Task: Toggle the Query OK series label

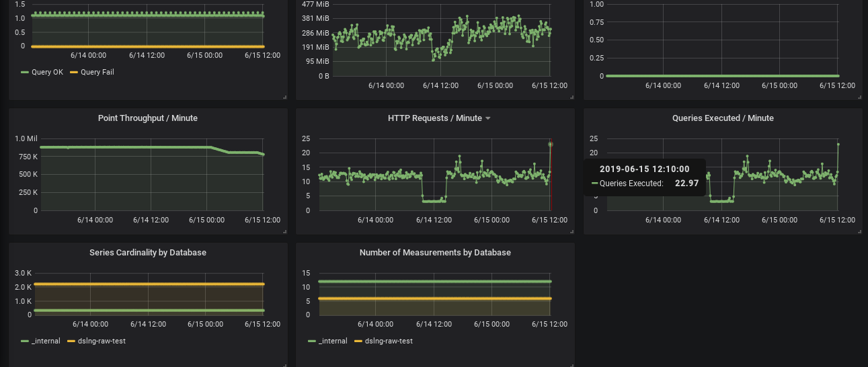Action: (x=47, y=72)
